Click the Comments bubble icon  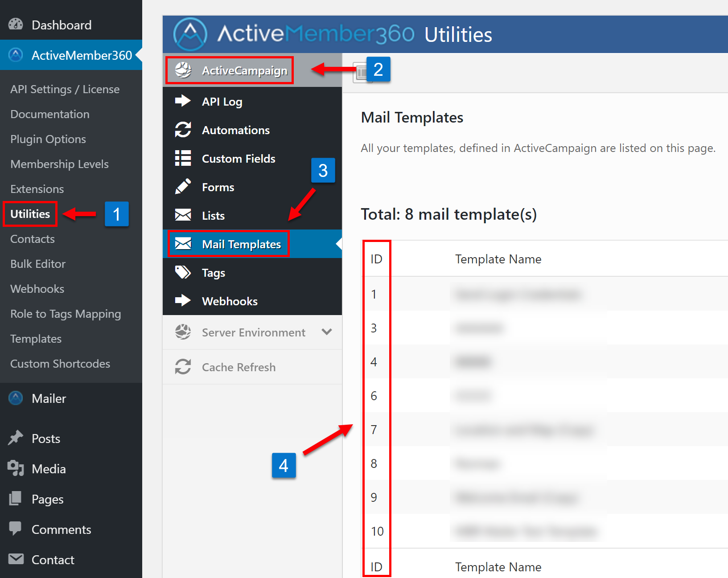[16, 529]
